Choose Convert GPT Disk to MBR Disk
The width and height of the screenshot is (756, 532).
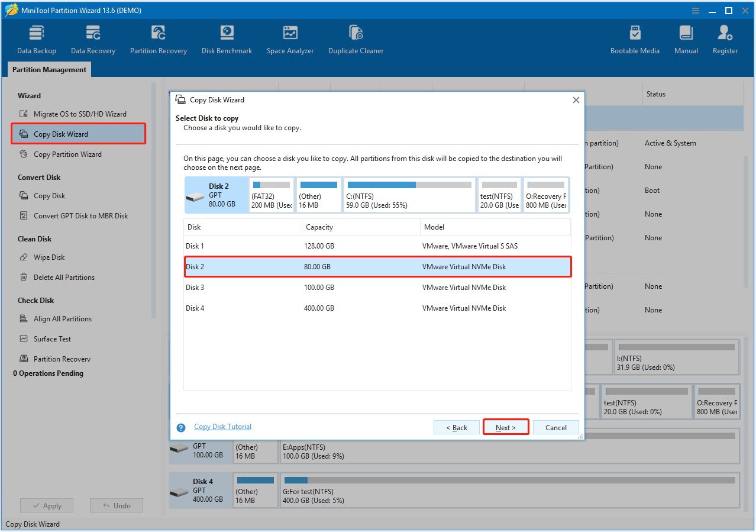(80, 216)
